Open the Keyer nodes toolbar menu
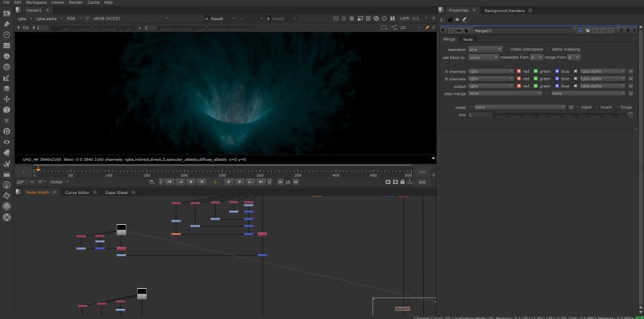 coord(6,77)
